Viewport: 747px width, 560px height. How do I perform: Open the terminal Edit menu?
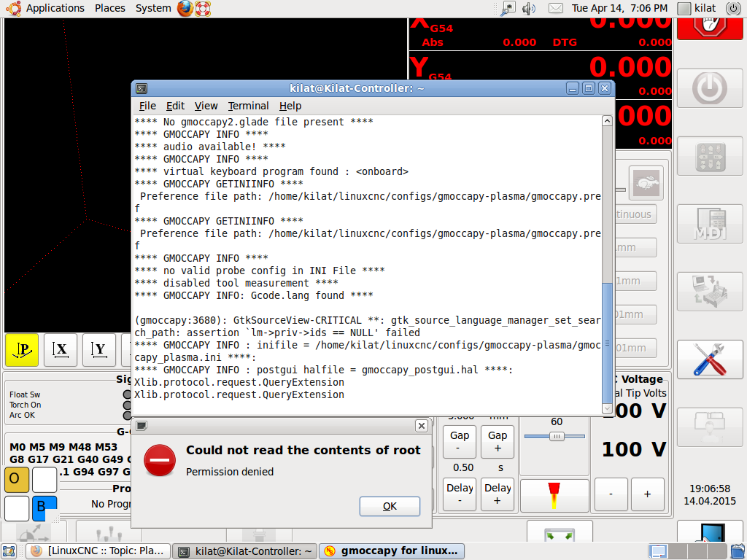(175, 106)
